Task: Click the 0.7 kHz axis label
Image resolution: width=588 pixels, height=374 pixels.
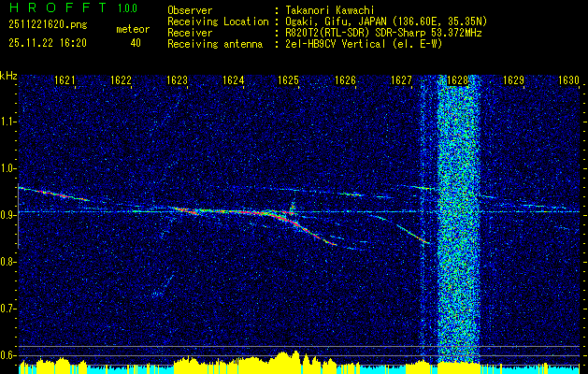Action: [7, 309]
